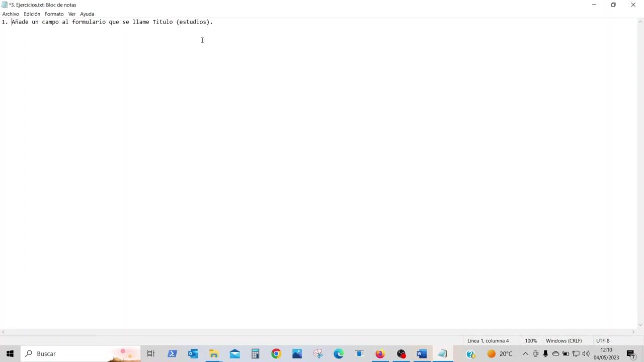Click horizontal scrollbar right arrow
Image resolution: width=644 pixels, height=362 pixels.
pyautogui.click(x=633, y=332)
